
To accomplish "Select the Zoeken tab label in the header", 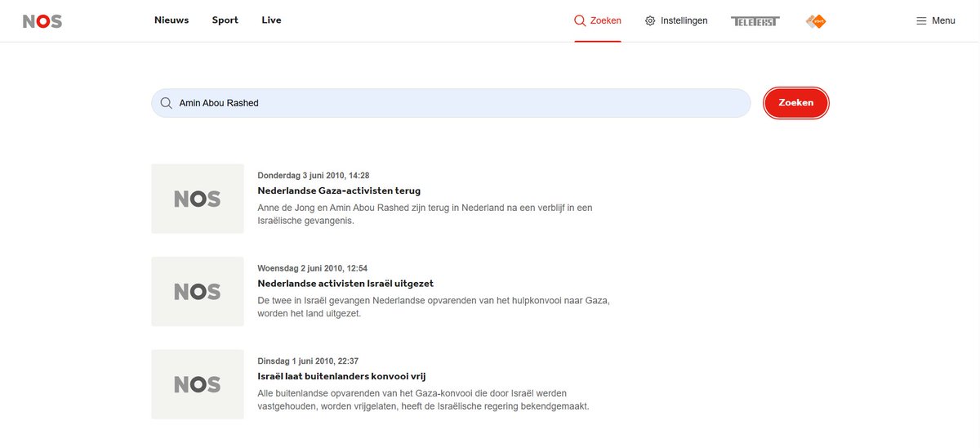I will pyautogui.click(x=606, y=20).
